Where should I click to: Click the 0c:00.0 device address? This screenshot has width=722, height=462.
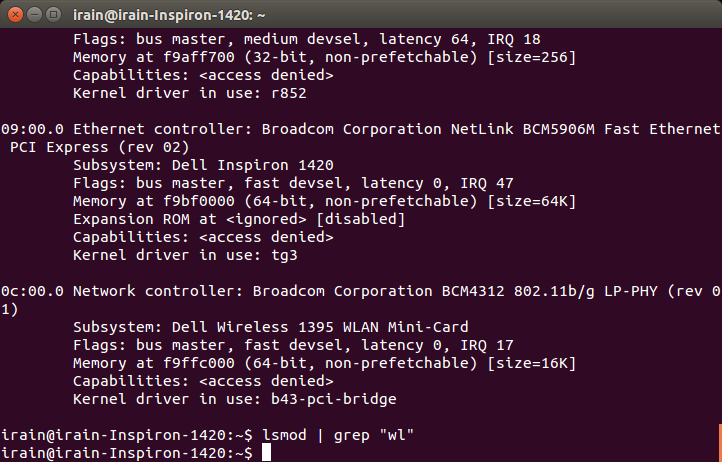[32, 291]
